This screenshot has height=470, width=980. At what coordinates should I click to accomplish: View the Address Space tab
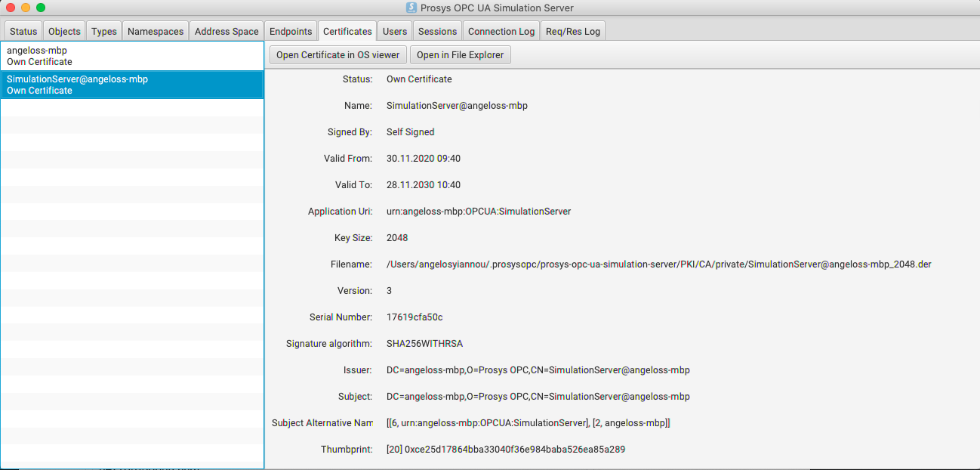coord(226,31)
